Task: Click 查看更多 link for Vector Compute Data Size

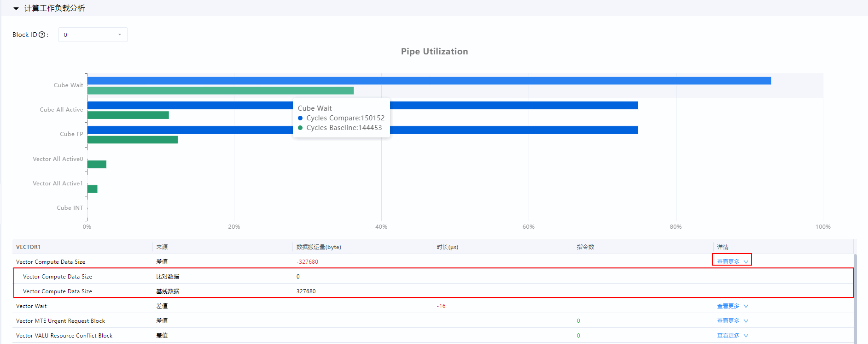Action: (x=728, y=262)
